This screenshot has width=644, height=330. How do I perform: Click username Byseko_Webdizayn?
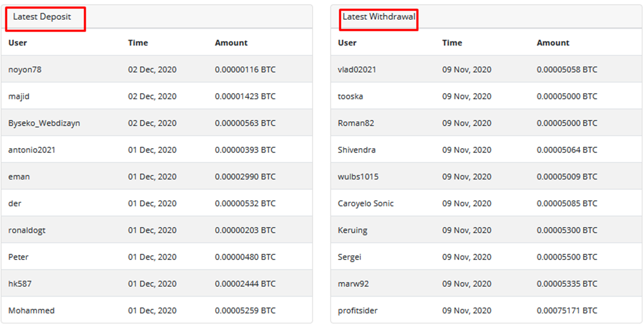(x=44, y=124)
